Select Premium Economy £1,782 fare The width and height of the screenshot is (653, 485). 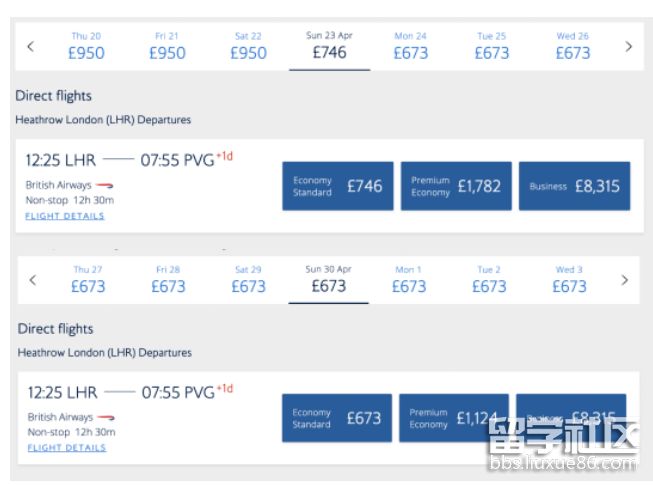[455, 186]
